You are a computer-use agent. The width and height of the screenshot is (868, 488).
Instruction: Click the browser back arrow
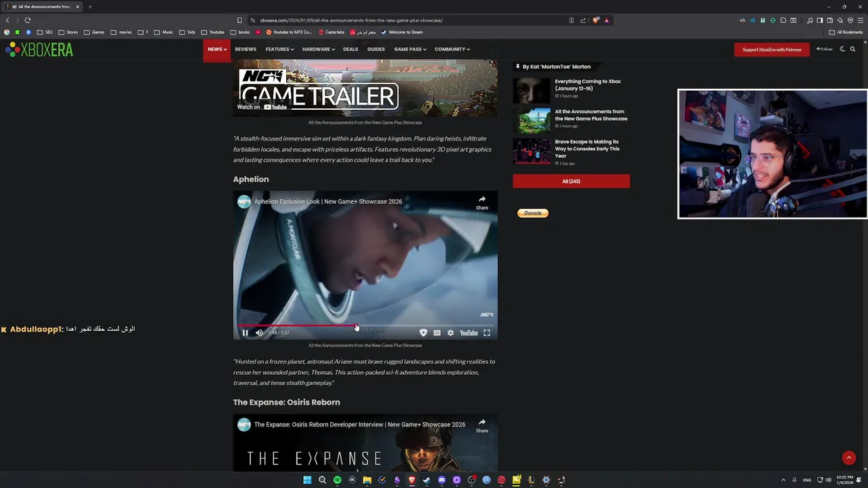coord(7,20)
